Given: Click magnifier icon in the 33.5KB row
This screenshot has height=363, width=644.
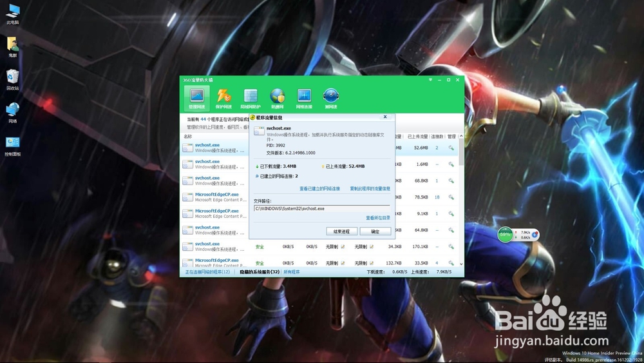Looking at the screenshot, I should 451,263.
